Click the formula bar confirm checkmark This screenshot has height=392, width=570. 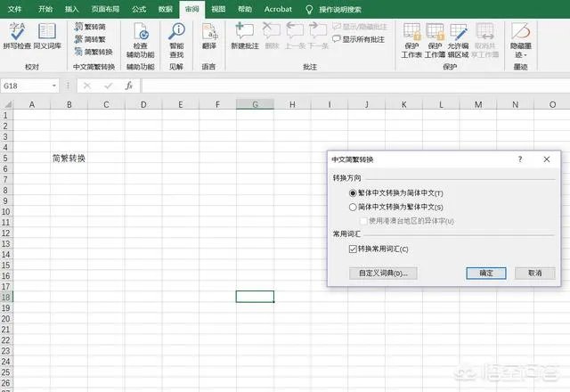pyautogui.click(x=108, y=86)
